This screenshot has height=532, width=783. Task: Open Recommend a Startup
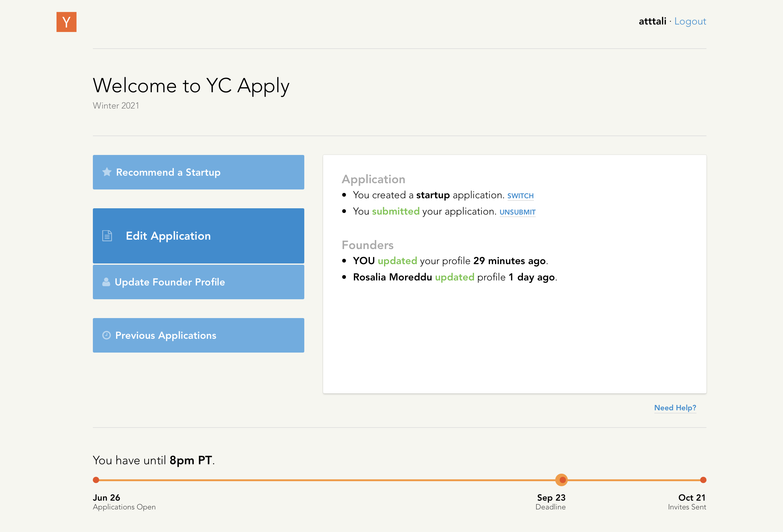click(x=199, y=172)
